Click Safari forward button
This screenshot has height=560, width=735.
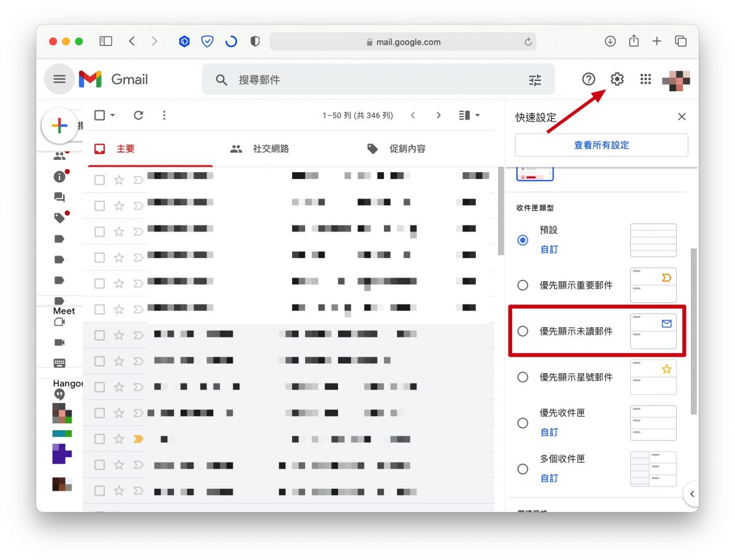point(154,41)
